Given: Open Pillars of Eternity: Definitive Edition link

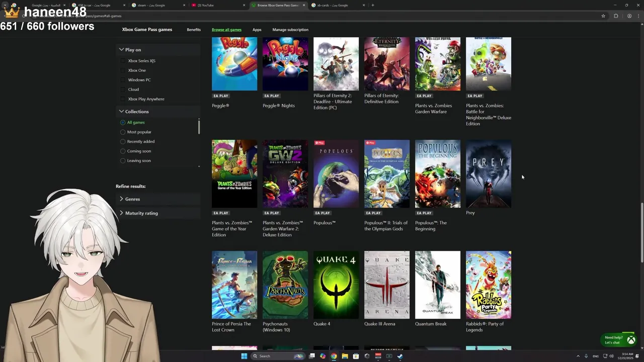Looking at the screenshot, I should click(381, 99).
